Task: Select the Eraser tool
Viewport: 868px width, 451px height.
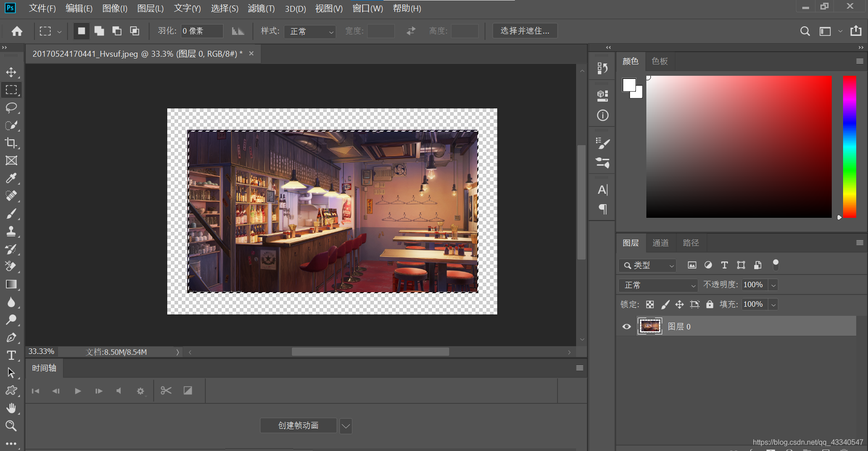Action: click(x=11, y=267)
